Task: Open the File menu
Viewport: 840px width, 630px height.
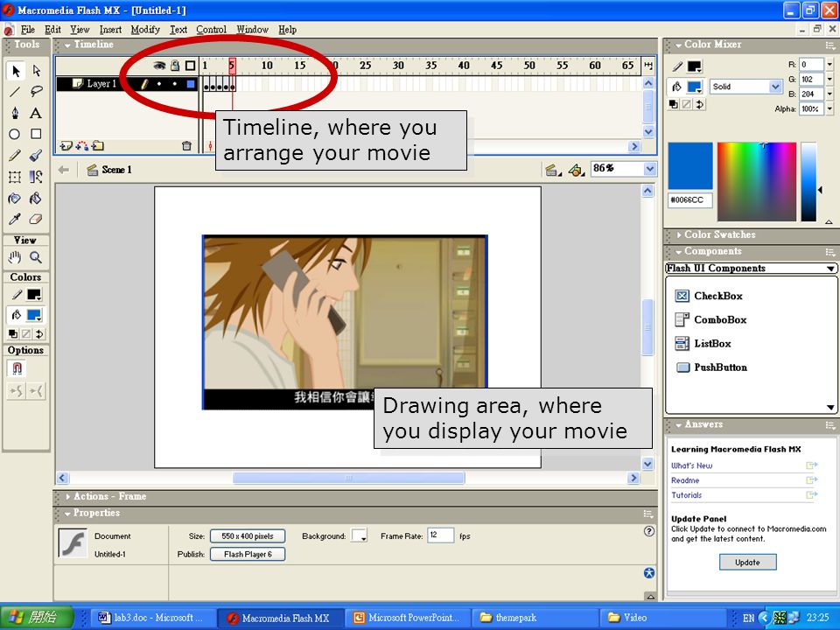Action: (x=28, y=30)
